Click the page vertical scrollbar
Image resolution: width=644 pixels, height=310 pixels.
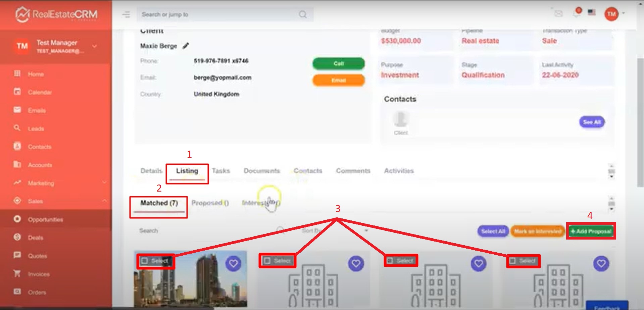tap(640, 121)
